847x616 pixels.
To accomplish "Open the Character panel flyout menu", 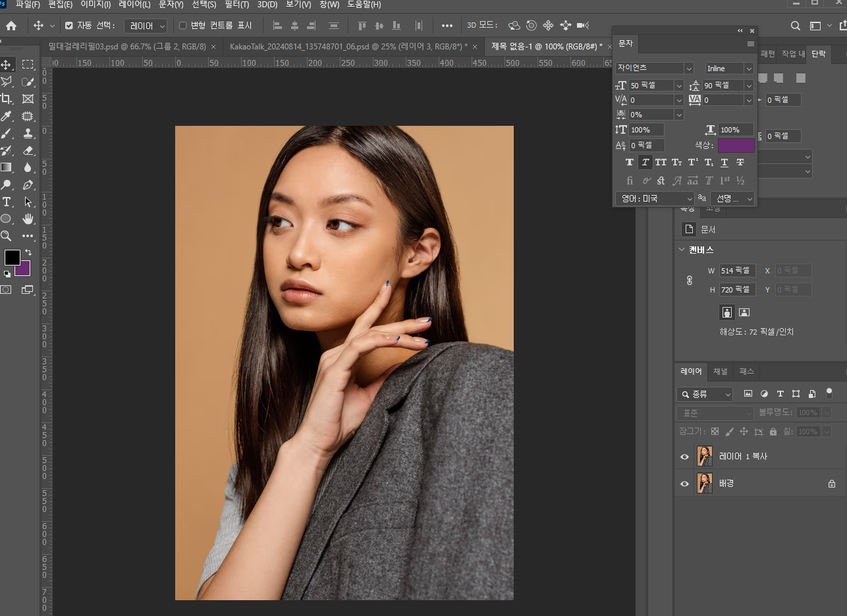I will point(750,43).
